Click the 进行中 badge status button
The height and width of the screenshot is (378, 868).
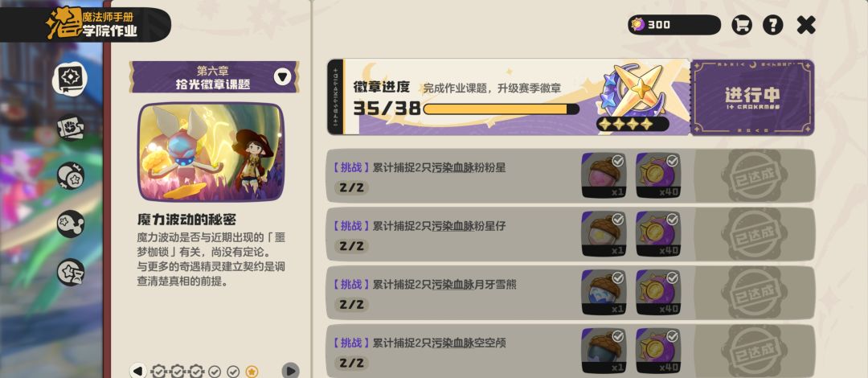click(752, 97)
